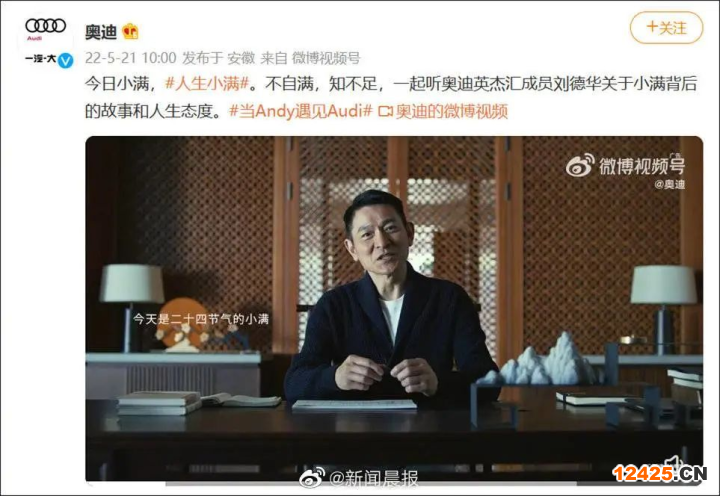Screen dimensions: 720x496
Task: Click the post timestamp 22-5-21 10:00
Action: pyautogui.click(x=131, y=58)
